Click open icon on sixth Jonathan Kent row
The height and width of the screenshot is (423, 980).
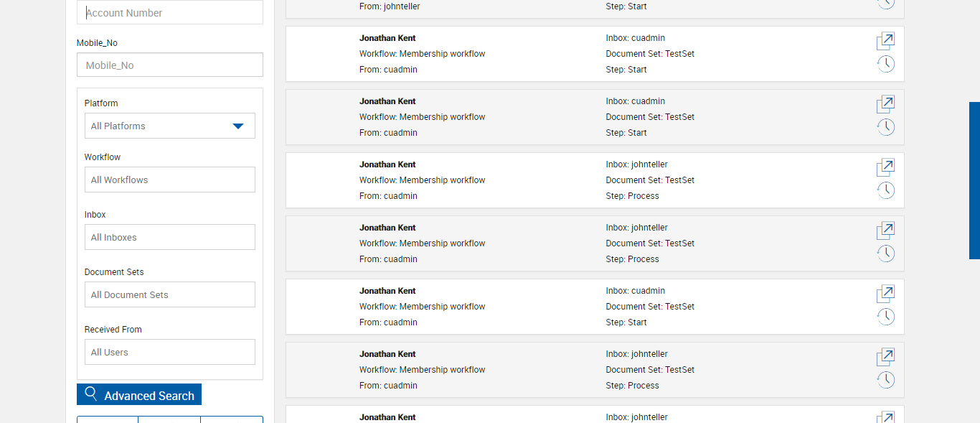pos(885,357)
